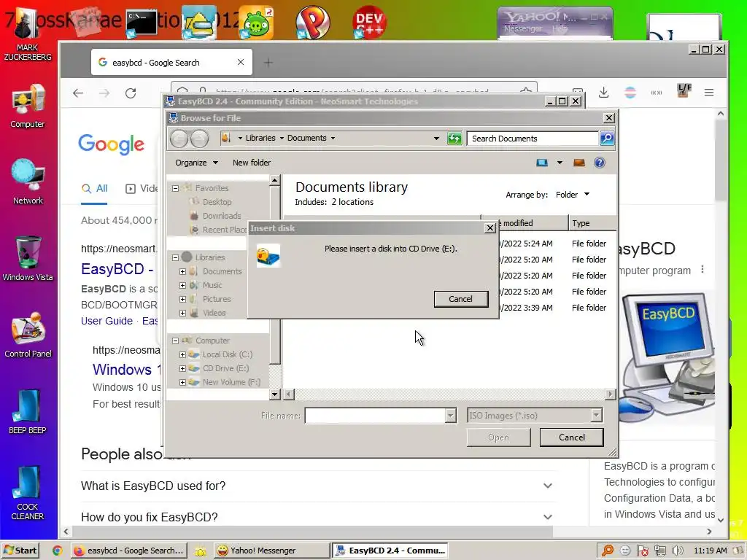This screenshot has width=747, height=560.
Task: Cancel the Insert disk dialog
Action: 461,299
